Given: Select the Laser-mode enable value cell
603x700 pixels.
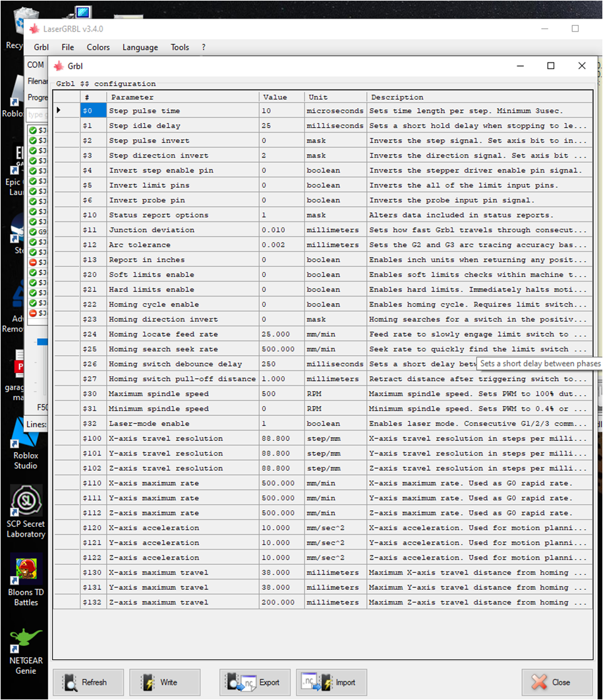Looking at the screenshot, I should coord(281,424).
